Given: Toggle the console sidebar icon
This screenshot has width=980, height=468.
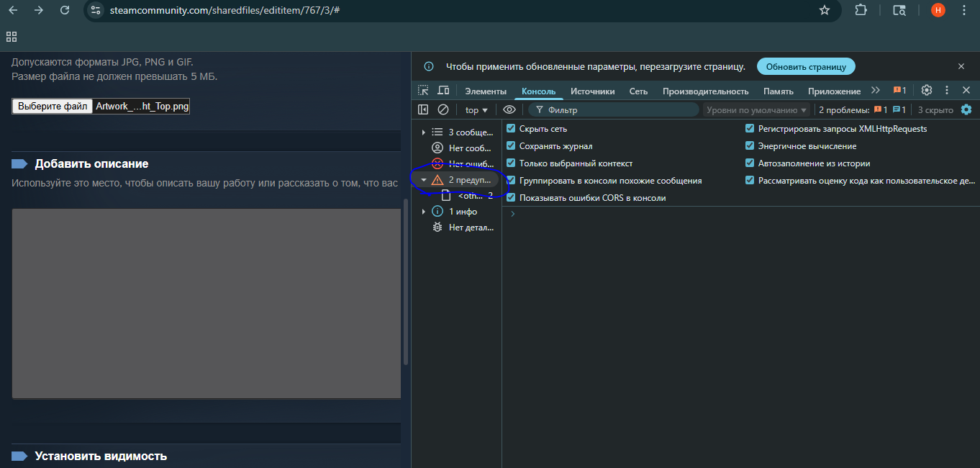Looking at the screenshot, I should click(423, 110).
